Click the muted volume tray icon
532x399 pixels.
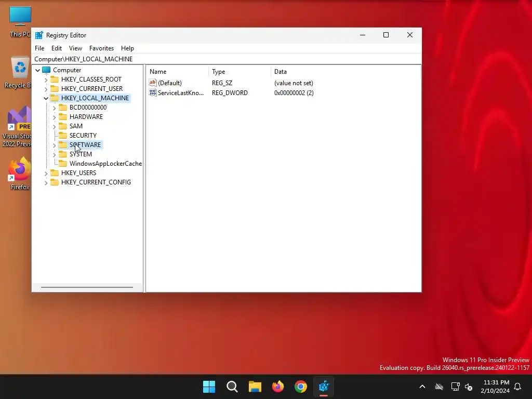[x=469, y=387]
